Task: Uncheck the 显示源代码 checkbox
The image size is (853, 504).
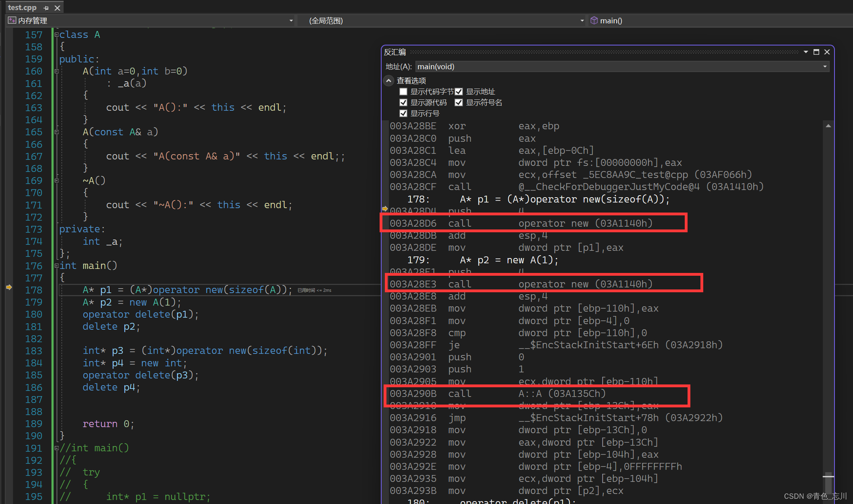Action: pos(403,103)
